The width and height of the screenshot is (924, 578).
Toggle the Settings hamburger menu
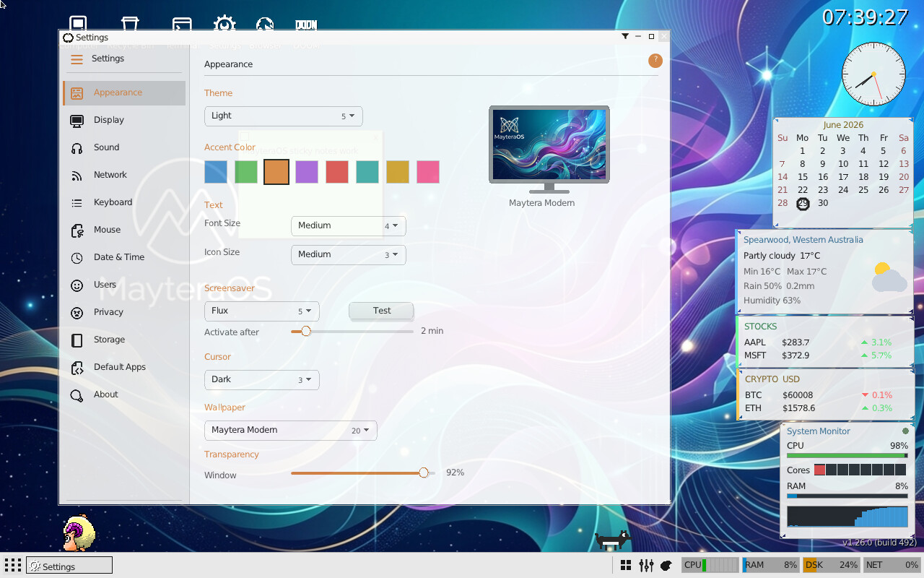(x=77, y=59)
